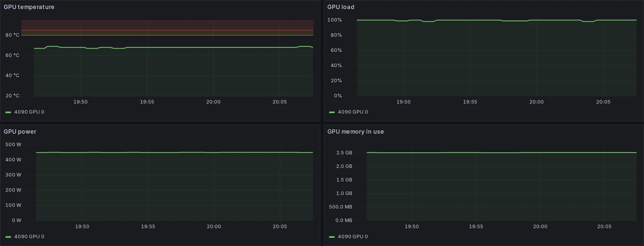Click 40% axis label in GPU load chart

[x=336, y=66]
